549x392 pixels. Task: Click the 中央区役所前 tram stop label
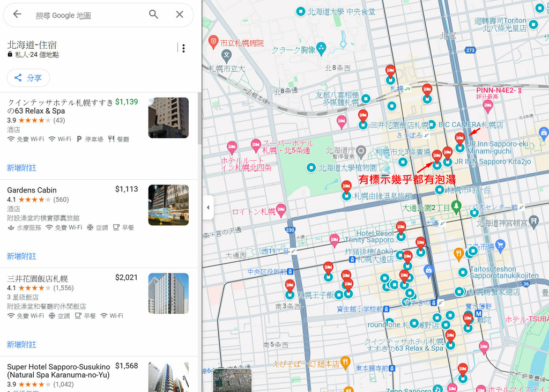(x=267, y=271)
